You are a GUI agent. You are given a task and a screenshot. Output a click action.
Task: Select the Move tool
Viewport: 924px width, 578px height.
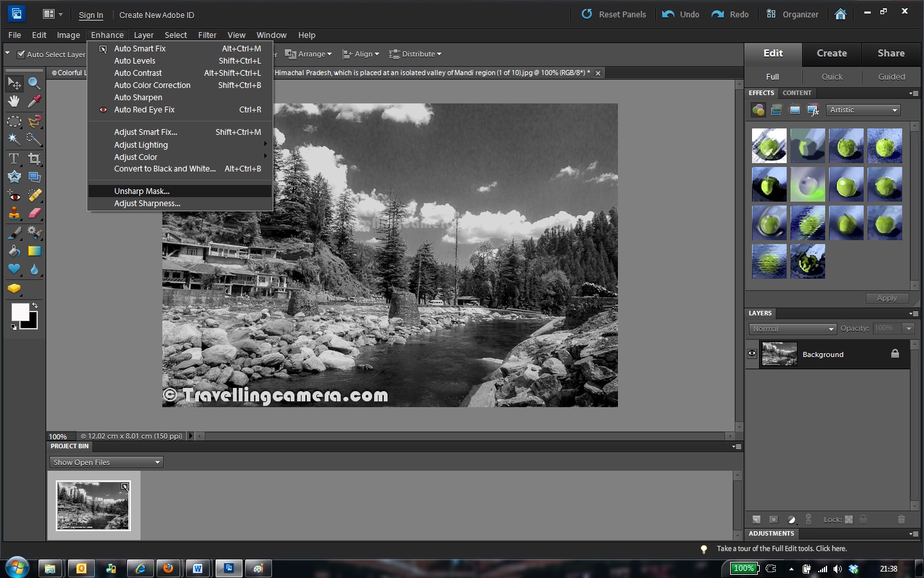(x=14, y=83)
